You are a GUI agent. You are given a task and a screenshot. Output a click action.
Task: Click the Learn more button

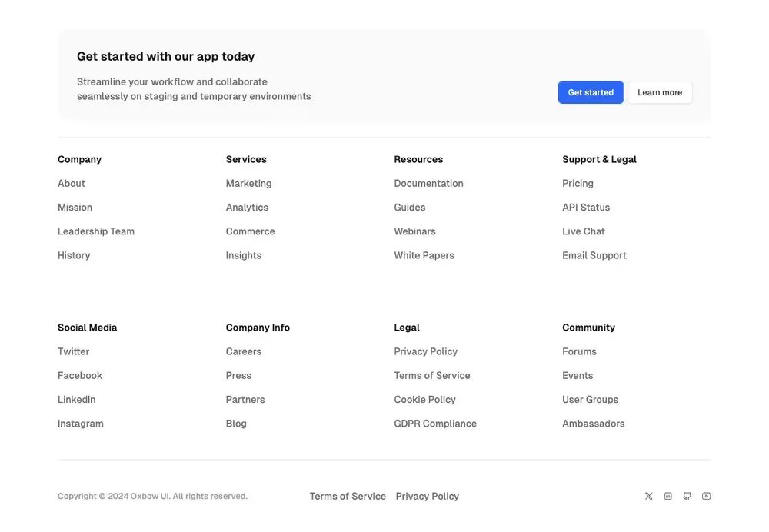click(660, 92)
